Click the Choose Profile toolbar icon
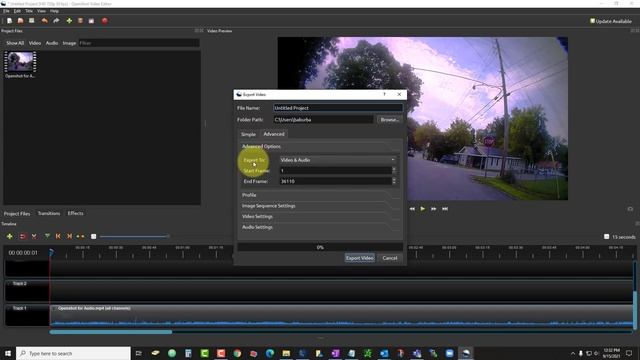 click(x=80, y=21)
